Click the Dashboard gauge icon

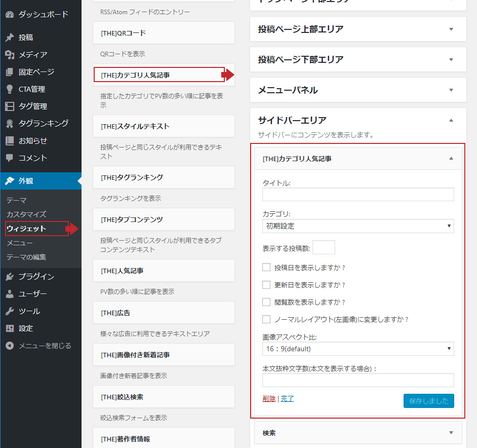10,15
